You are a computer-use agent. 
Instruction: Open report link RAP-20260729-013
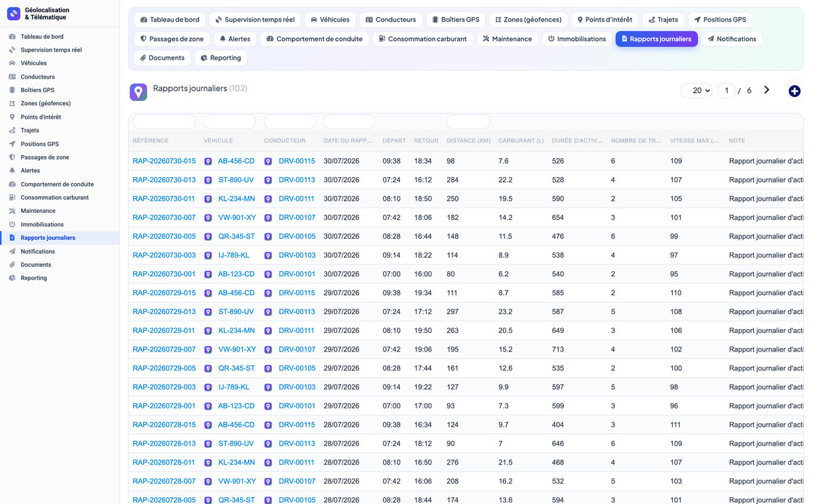[164, 312]
